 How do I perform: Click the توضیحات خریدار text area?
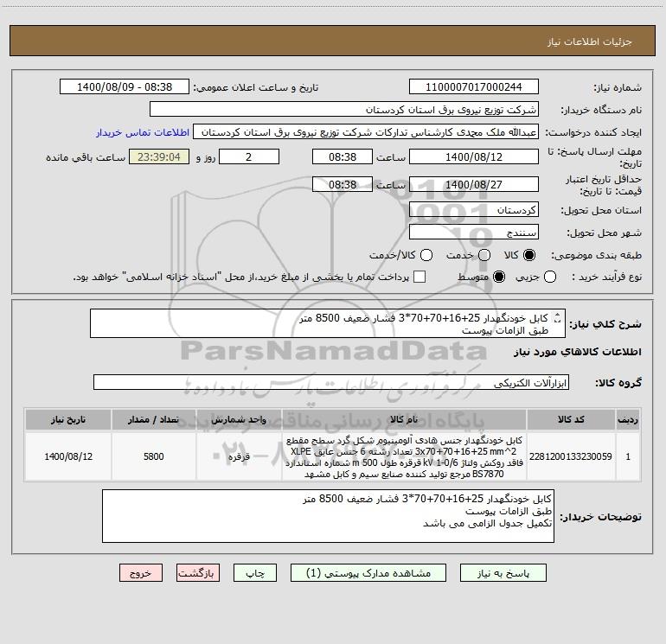328,516
